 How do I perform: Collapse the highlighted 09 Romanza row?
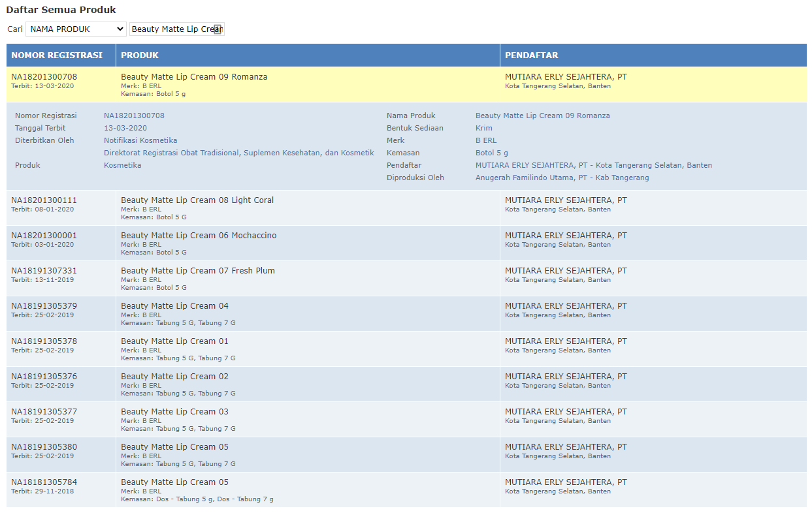tap(194, 77)
